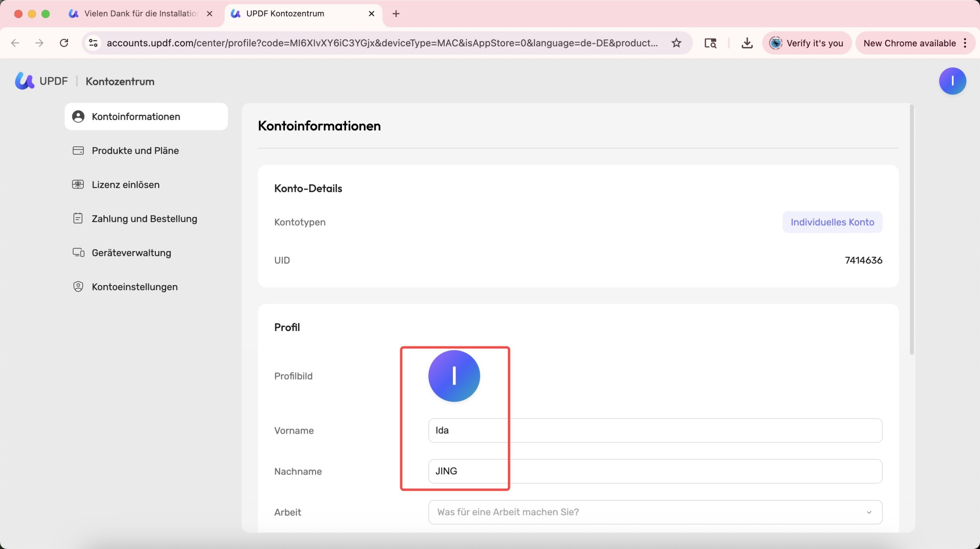Expand the Arbeit dropdown
Screen dimensions: 980x549
coord(655,512)
